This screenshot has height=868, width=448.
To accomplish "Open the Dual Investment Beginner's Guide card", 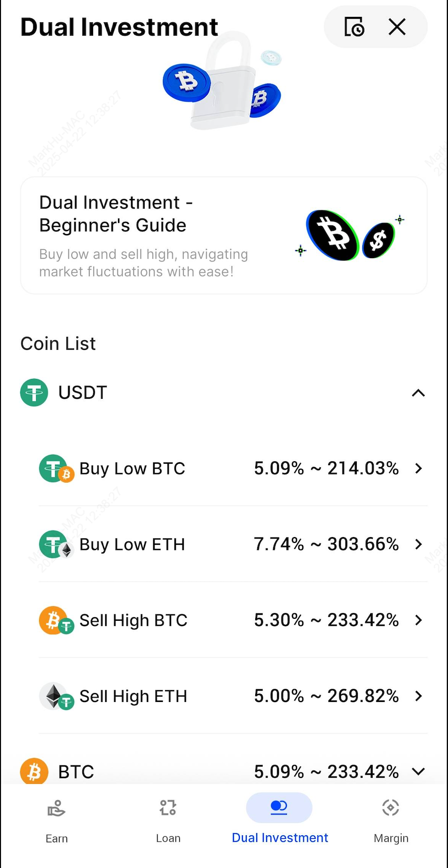I will (224, 236).
